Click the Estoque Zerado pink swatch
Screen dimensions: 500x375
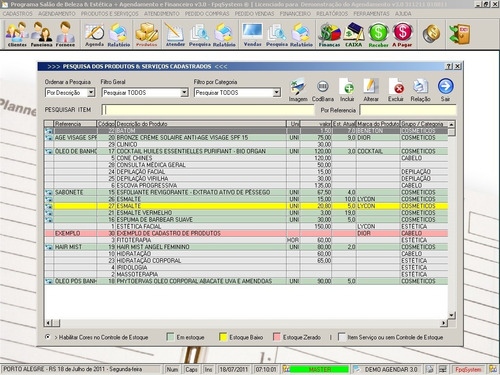277,337
